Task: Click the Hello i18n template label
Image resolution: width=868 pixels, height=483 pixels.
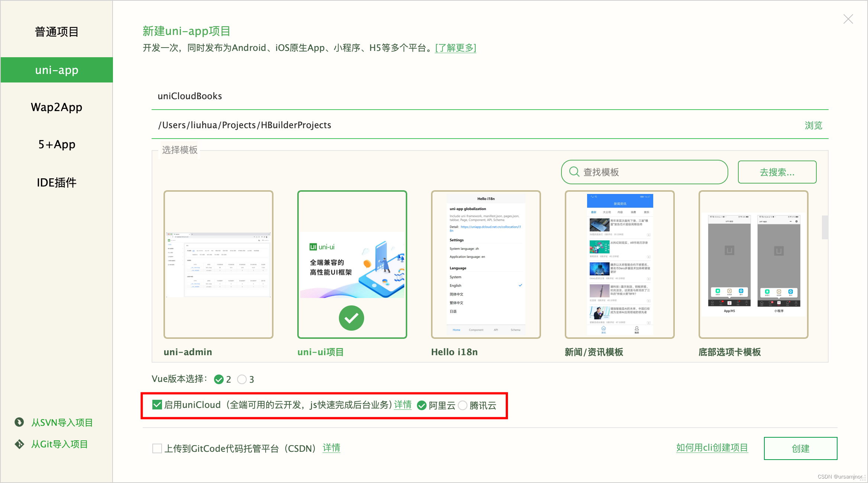Action: [x=454, y=352]
